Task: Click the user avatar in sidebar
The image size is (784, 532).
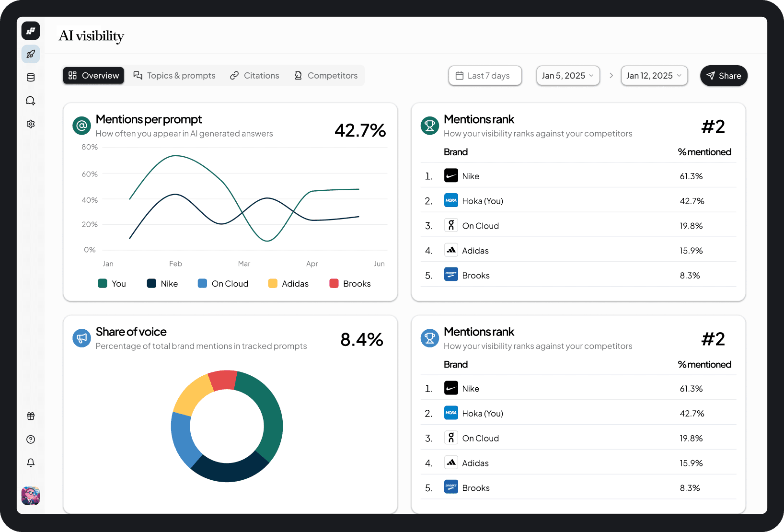Action: [x=31, y=496]
